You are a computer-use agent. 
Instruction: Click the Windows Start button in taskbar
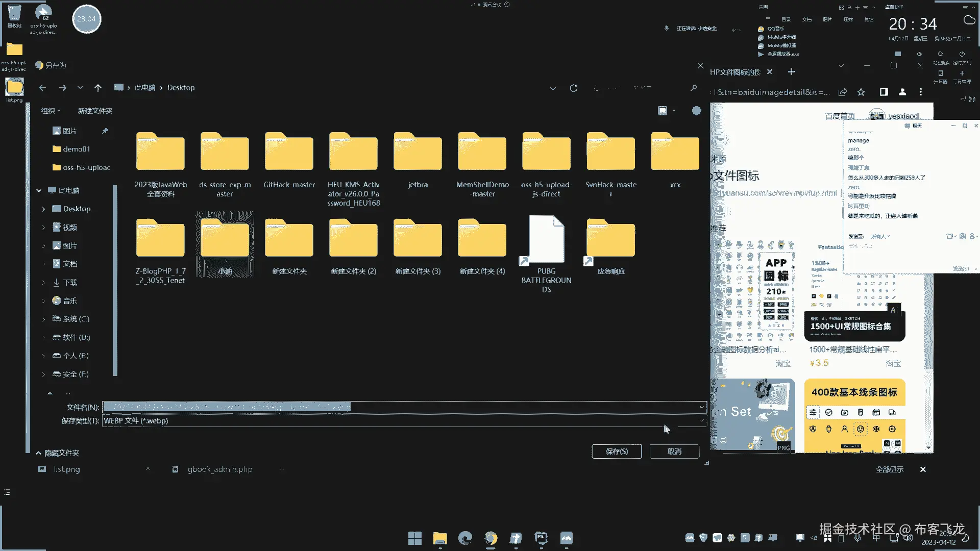(x=414, y=538)
